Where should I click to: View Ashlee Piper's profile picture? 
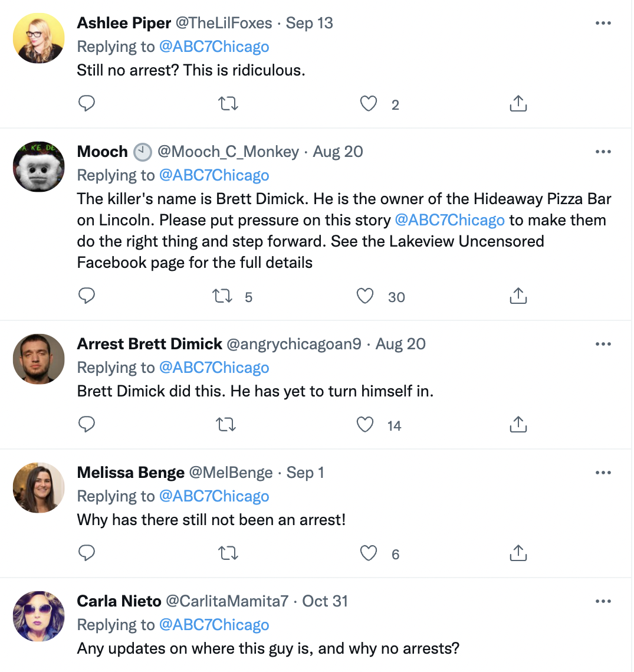[38, 38]
